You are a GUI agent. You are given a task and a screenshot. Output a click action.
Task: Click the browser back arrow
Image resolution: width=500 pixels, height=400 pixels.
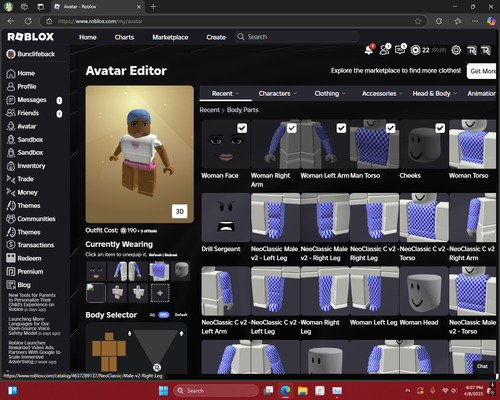click(11, 21)
